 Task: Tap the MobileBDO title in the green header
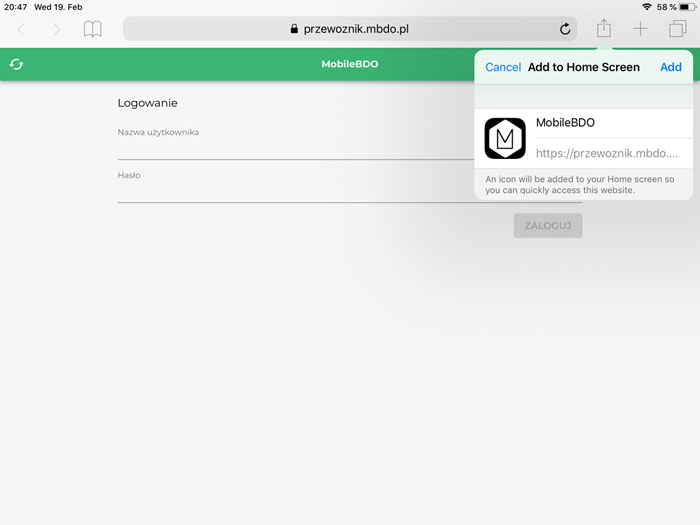click(x=349, y=65)
